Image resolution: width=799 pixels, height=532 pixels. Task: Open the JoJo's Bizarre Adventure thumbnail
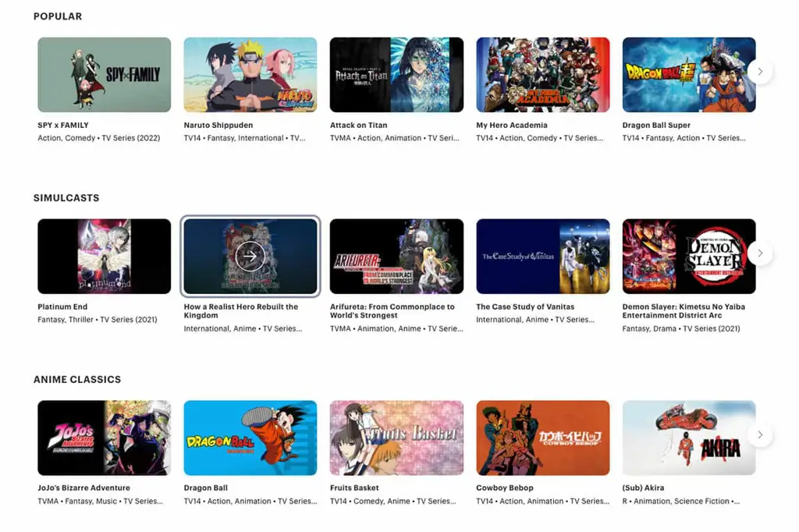coord(105,438)
